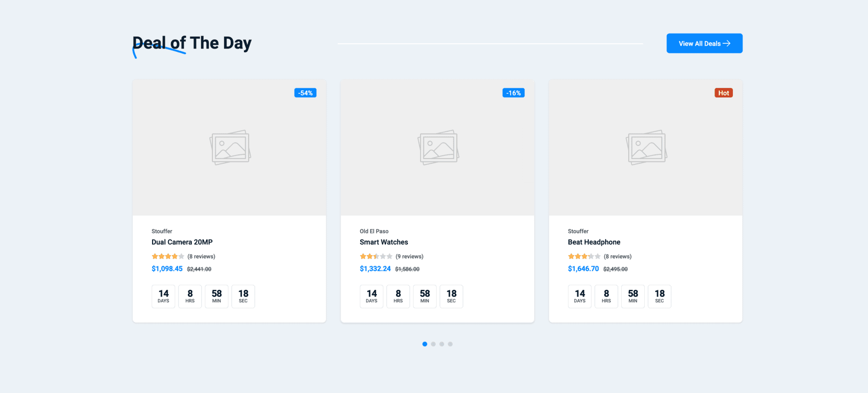Viewport: 868px width, 393px height.
Task: Open the Dual Camera 20MP product image
Action: [229, 147]
